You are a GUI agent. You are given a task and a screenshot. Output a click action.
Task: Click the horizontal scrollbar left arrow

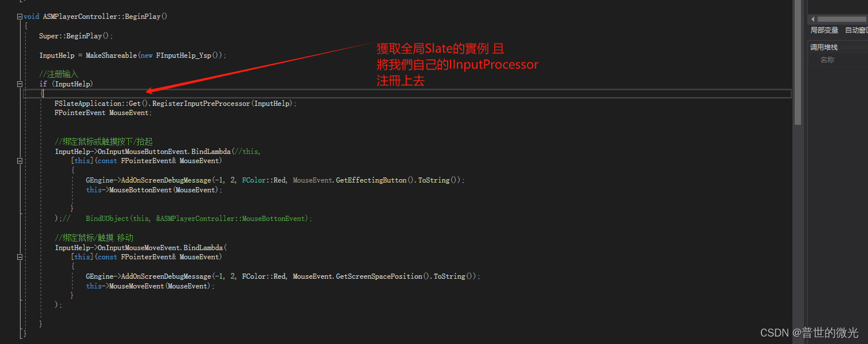click(813, 19)
